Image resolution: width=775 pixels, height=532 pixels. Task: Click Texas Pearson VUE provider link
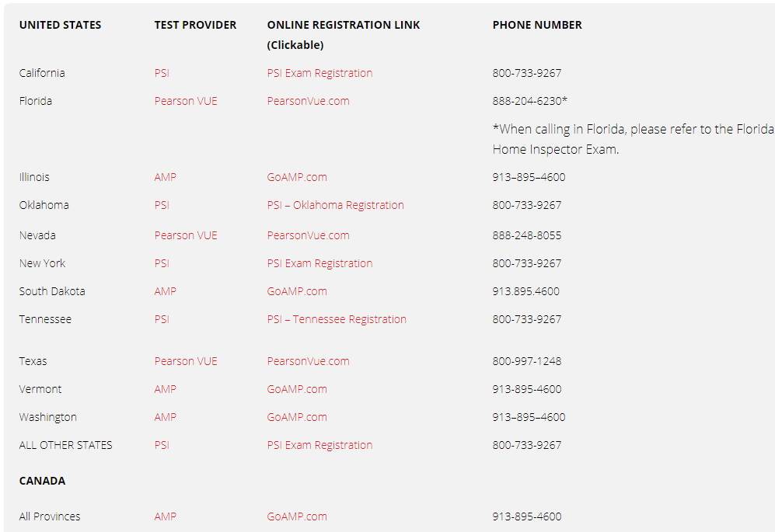186,361
